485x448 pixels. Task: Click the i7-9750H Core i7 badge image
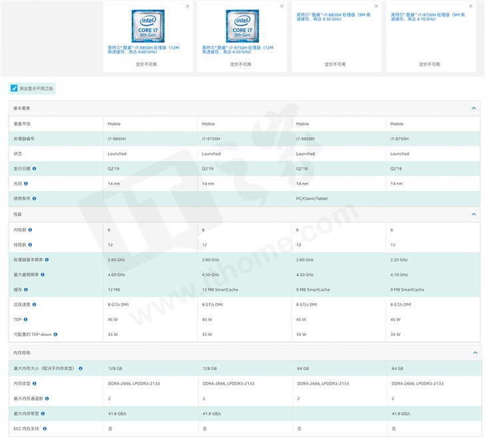coord(242,26)
